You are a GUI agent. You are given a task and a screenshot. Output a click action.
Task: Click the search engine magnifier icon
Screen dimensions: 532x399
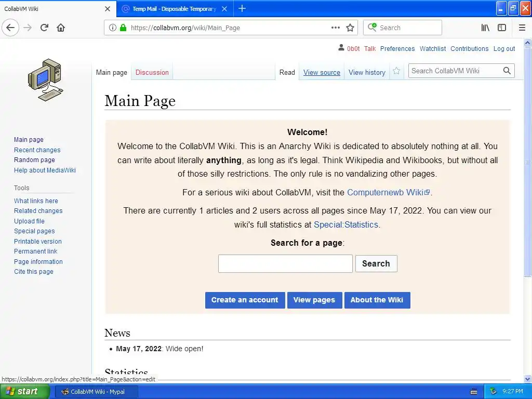pos(372,27)
